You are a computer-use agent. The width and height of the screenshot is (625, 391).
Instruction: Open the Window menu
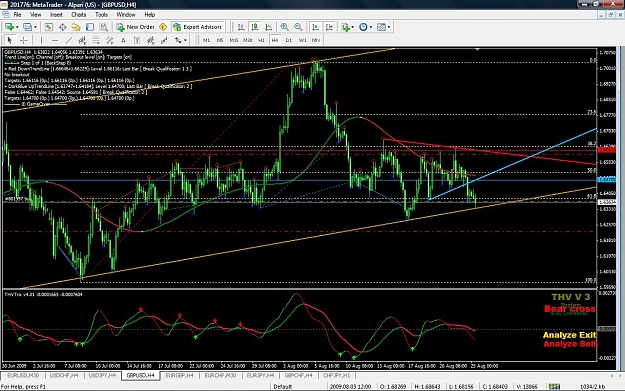click(126, 15)
